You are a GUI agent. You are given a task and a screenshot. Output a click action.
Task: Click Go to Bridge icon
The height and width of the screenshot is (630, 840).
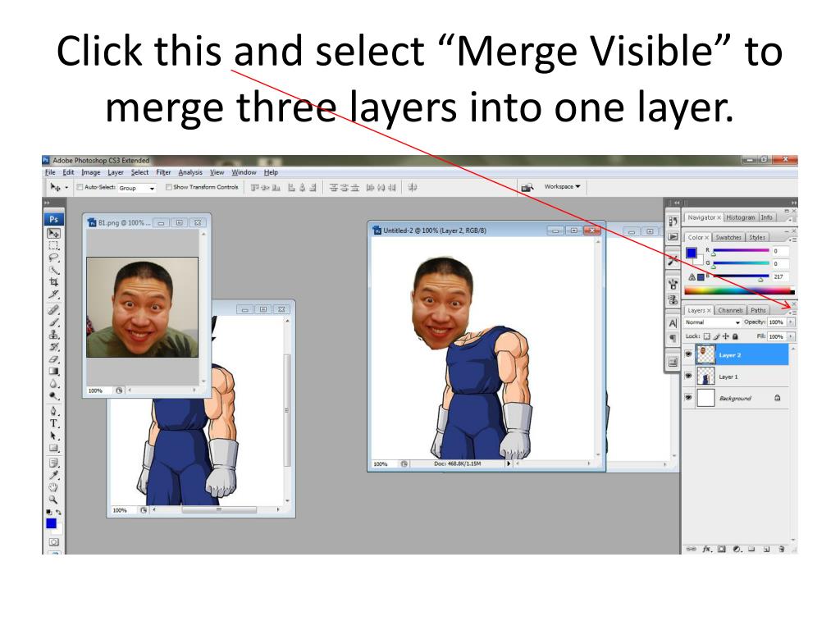point(527,187)
